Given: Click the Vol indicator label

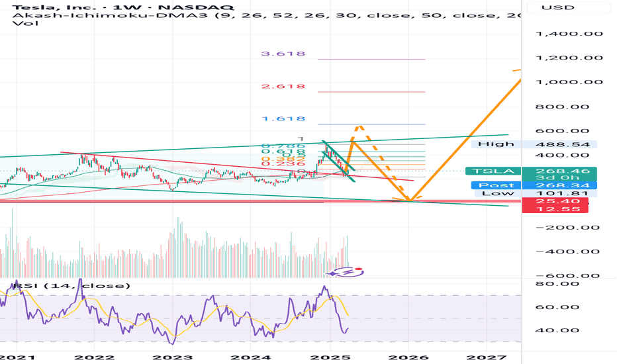Looking at the screenshot, I should pyautogui.click(x=26, y=23).
